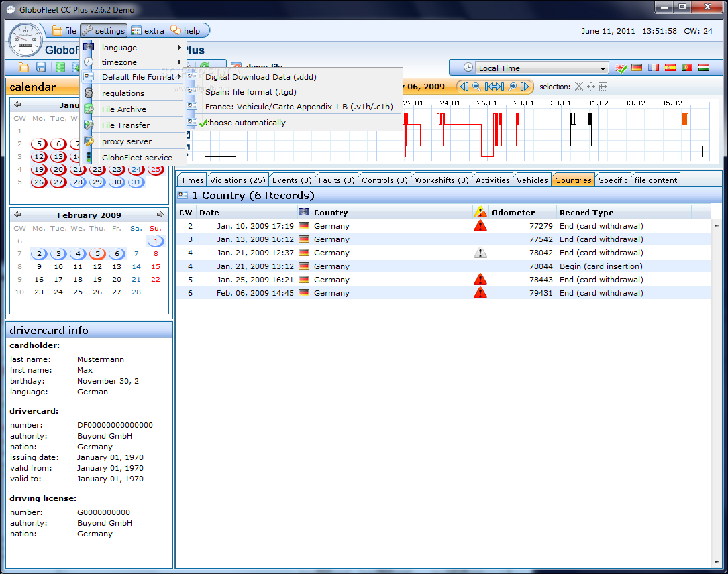728x574 pixels.
Task: Go to the month before February 2009
Action: 17,215
